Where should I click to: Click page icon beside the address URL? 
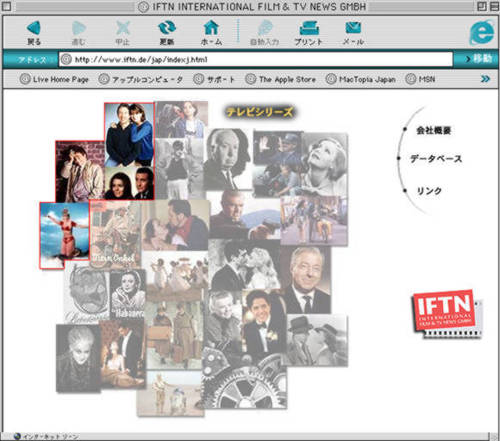coord(66,59)
